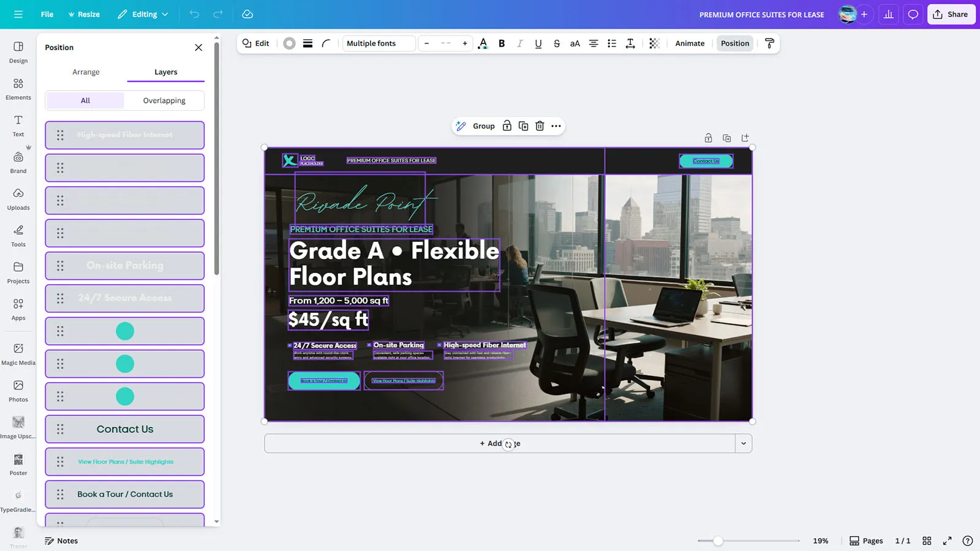Toggle italic text formatting

(x=519, y=43)
